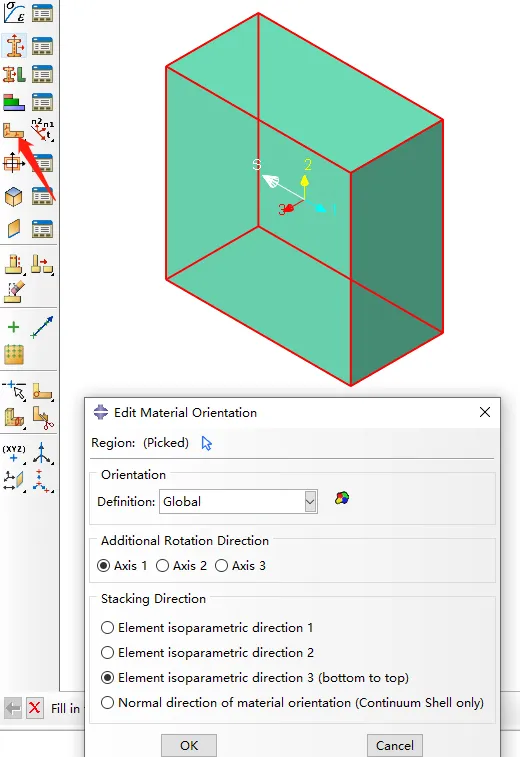The height and width of the screenshot is (757, 520).
Task: Click the tool with red scissors
Action: point(43,418)
